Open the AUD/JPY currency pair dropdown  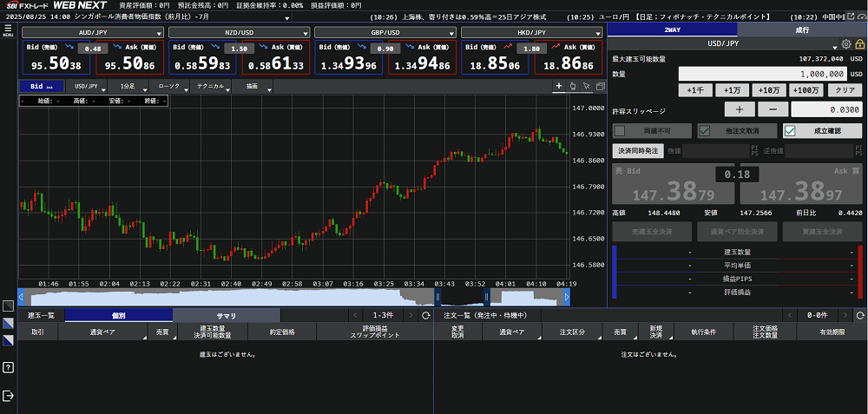(x=92, y=32)
